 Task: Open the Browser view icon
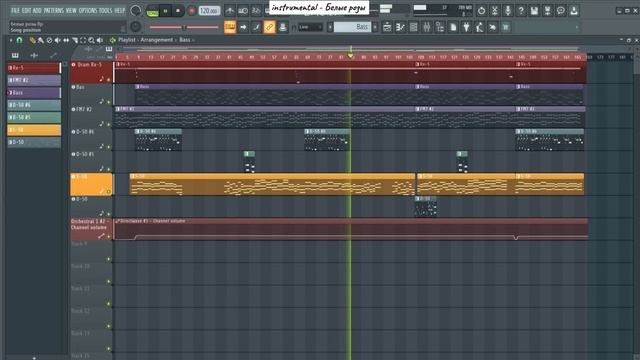[440, 27]
